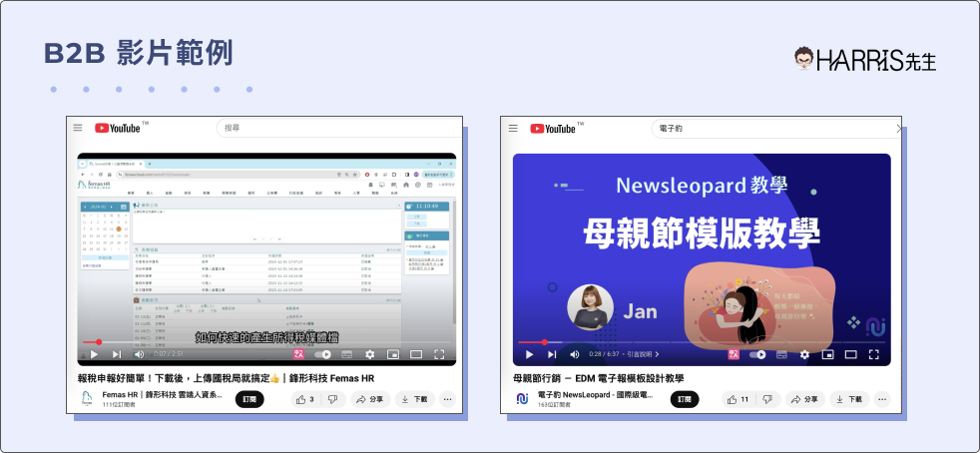Enable miniplayer in the NewsLeopard player

pyautogui.click(x=827, y=354)
